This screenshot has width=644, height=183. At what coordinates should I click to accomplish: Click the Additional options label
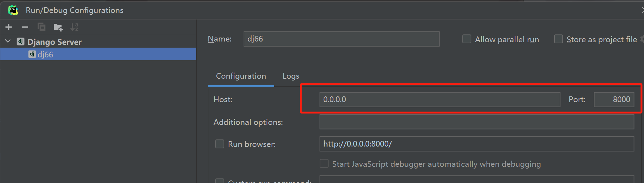coord(248,122)
